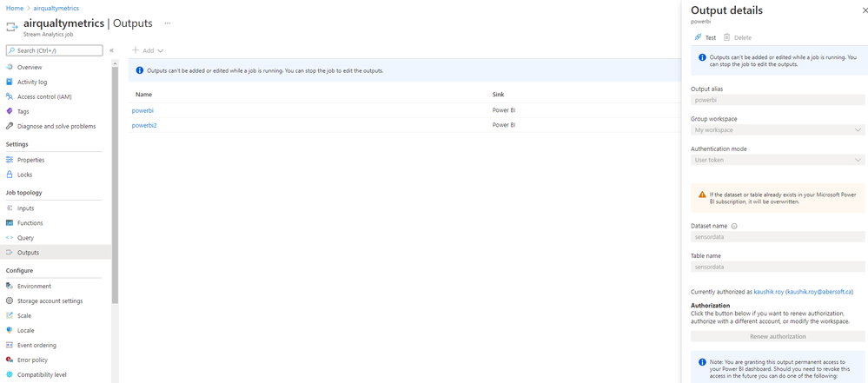Viewport: 868px width, 383px height.
Task: Click the Output alias field
Action: point(778,100)
